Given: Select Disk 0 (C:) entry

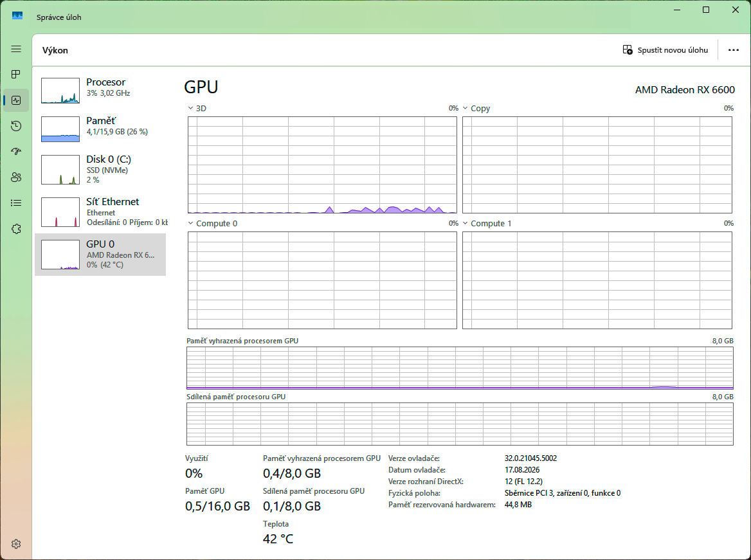Looking at the screenshot, I should [100, 170].
